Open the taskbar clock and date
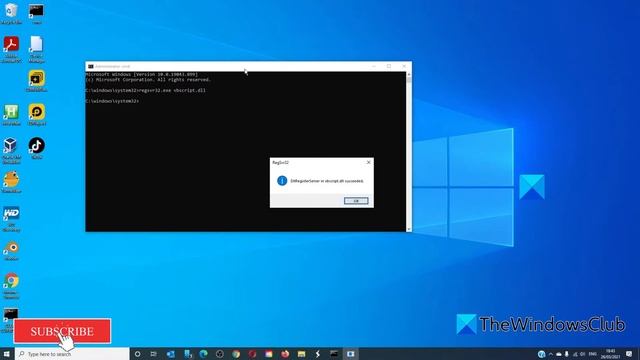 611,354
